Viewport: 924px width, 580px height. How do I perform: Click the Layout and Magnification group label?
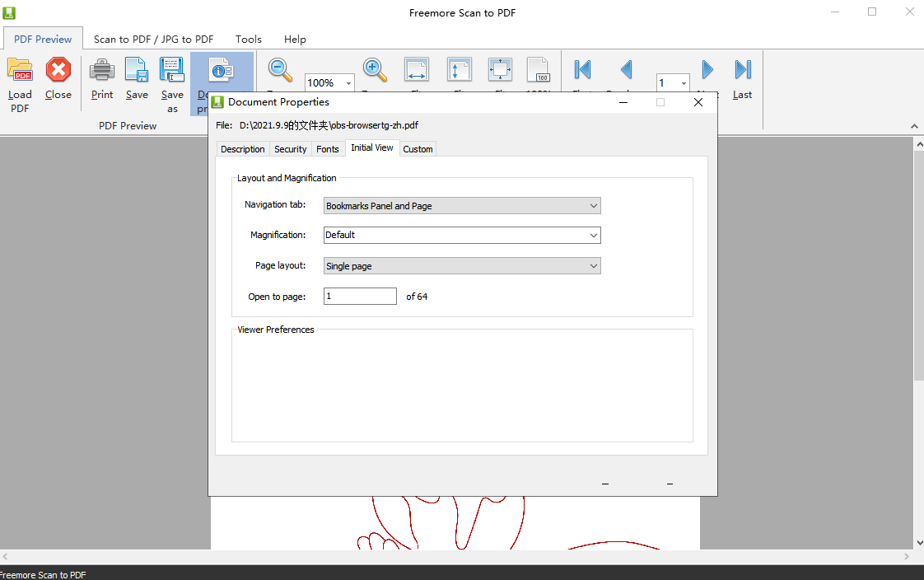point(287,178)
